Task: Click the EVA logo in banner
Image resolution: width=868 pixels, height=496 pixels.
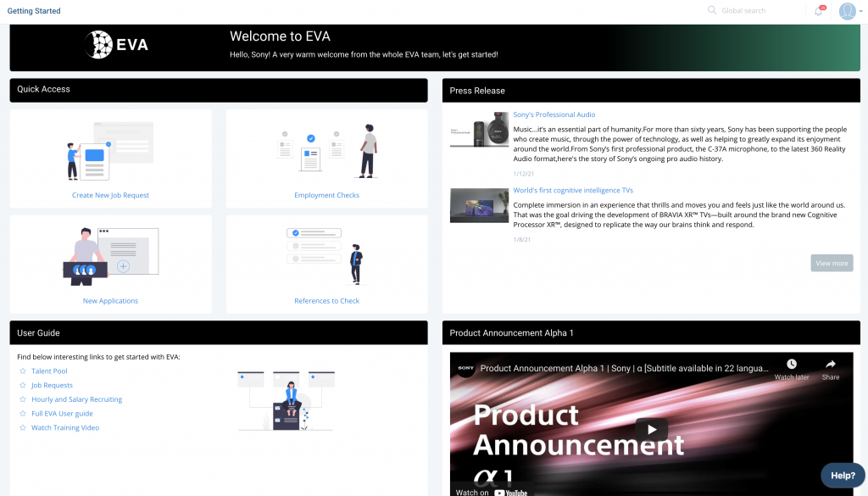Action: click(116, 44)
